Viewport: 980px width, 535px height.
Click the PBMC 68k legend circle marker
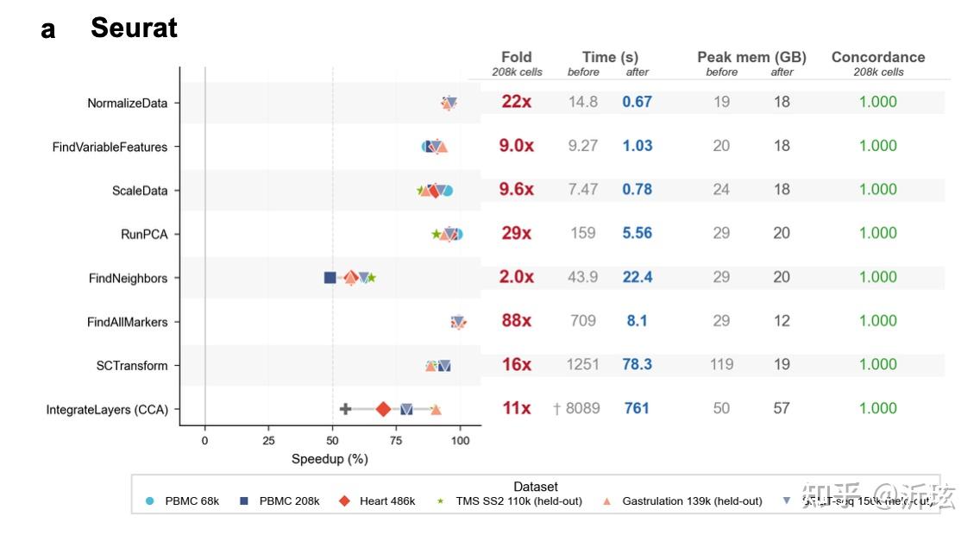(x=149, y=500)
